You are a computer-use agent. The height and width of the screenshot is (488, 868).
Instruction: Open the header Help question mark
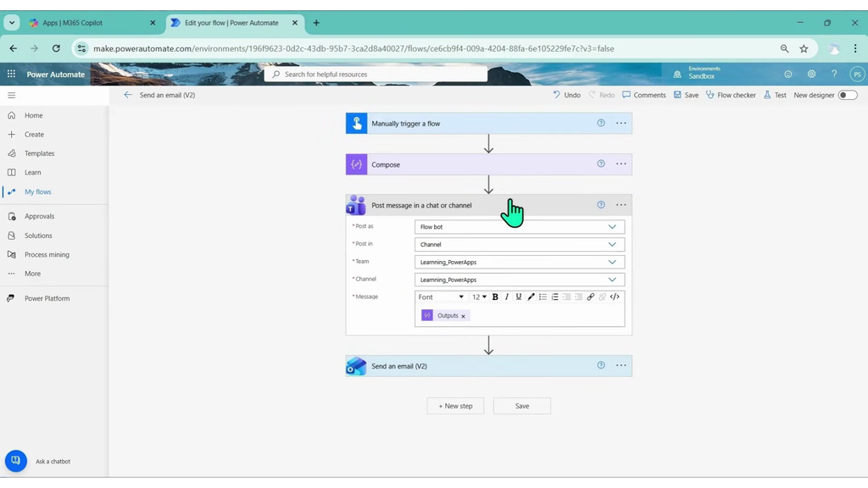tap(834, 75)
